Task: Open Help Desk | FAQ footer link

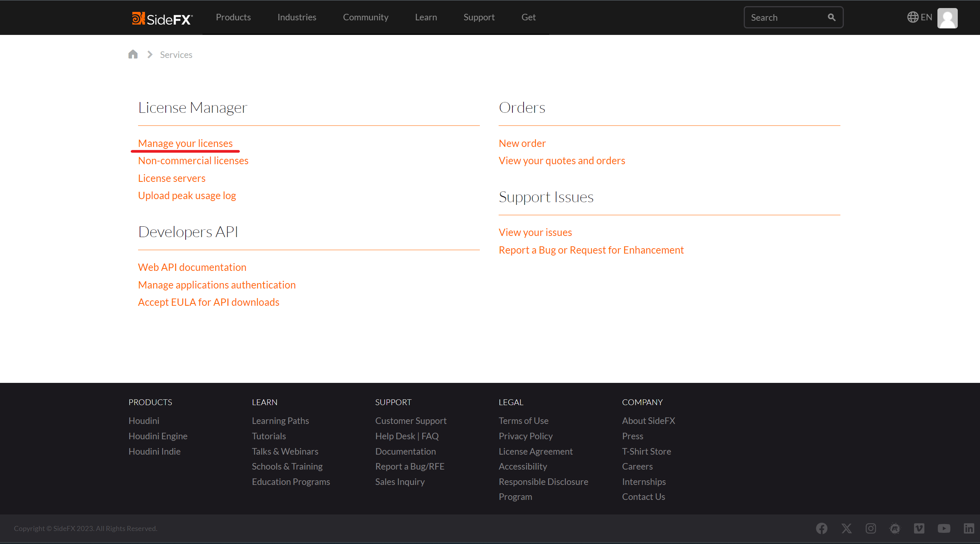Action: point(407,436)
